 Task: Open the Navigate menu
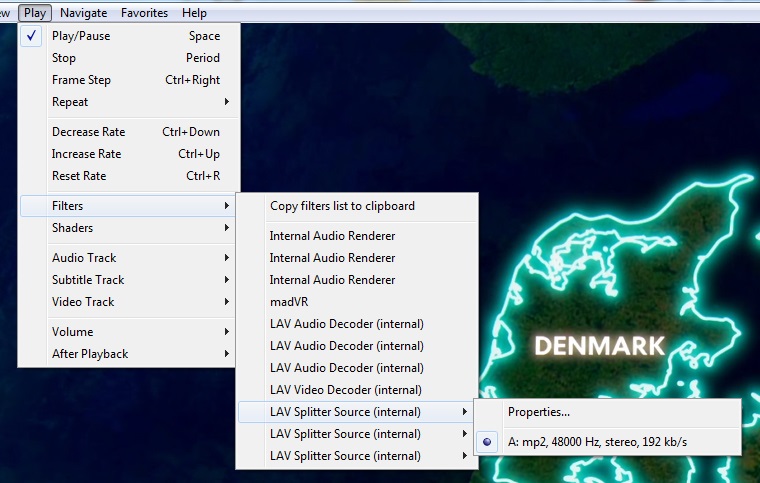coord(83,13)
